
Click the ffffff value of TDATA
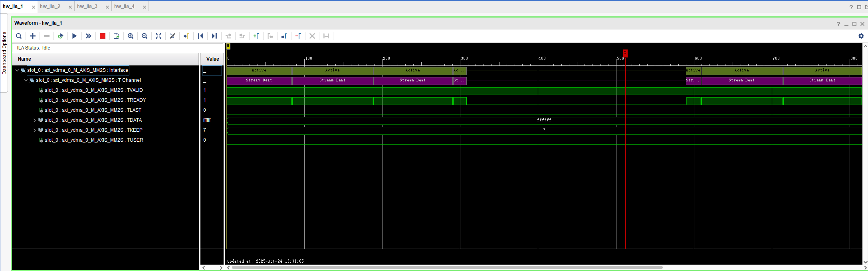click(x=207, y=120)
